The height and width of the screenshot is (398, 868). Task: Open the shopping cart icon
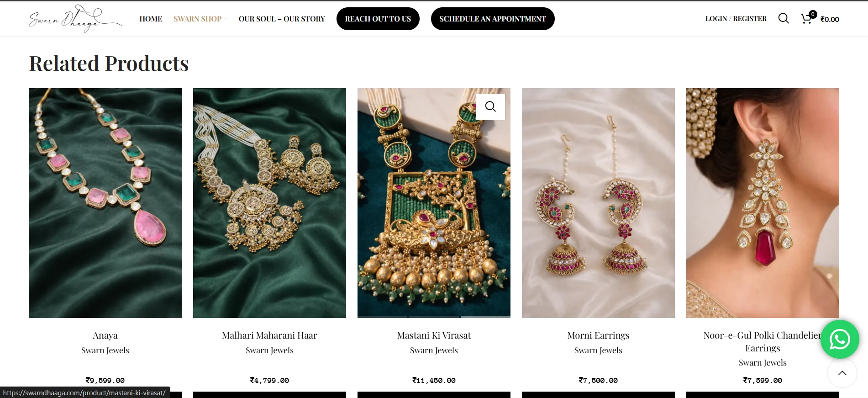pos(807,18)
